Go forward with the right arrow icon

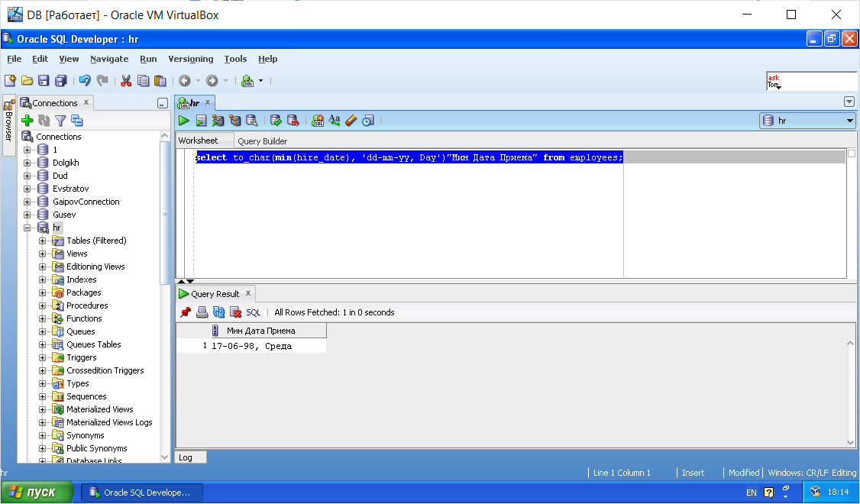tap(212, 81)
